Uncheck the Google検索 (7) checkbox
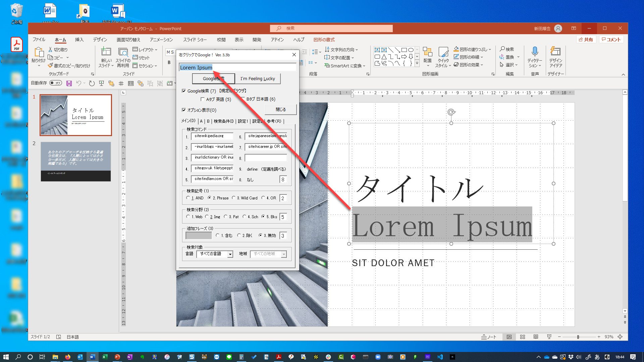 point(184,91)
